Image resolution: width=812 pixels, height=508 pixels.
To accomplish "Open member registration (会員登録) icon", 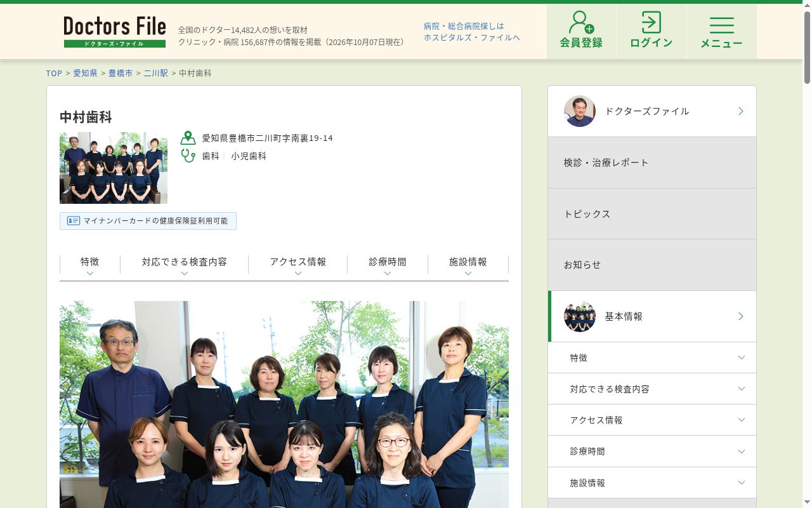I will coord(581,30).
